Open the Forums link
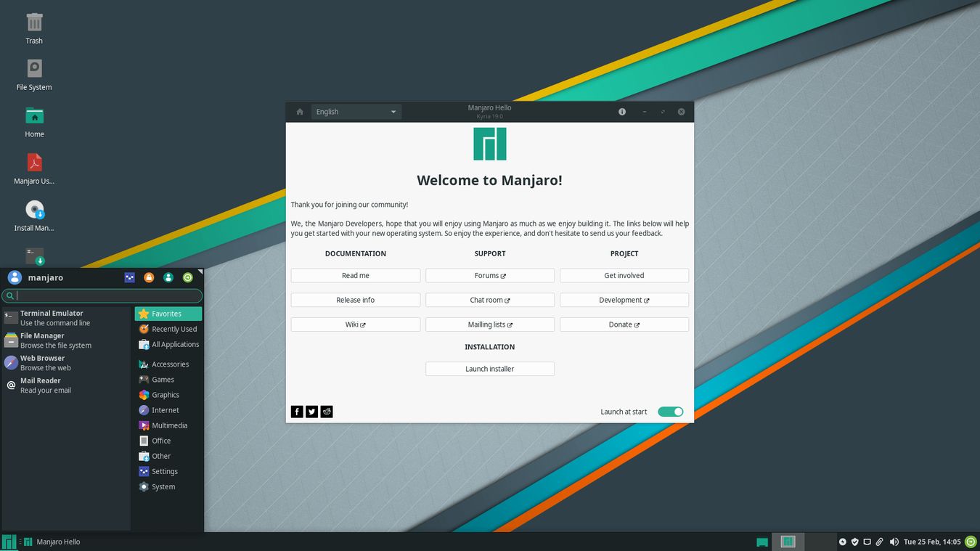 (489, 275)
